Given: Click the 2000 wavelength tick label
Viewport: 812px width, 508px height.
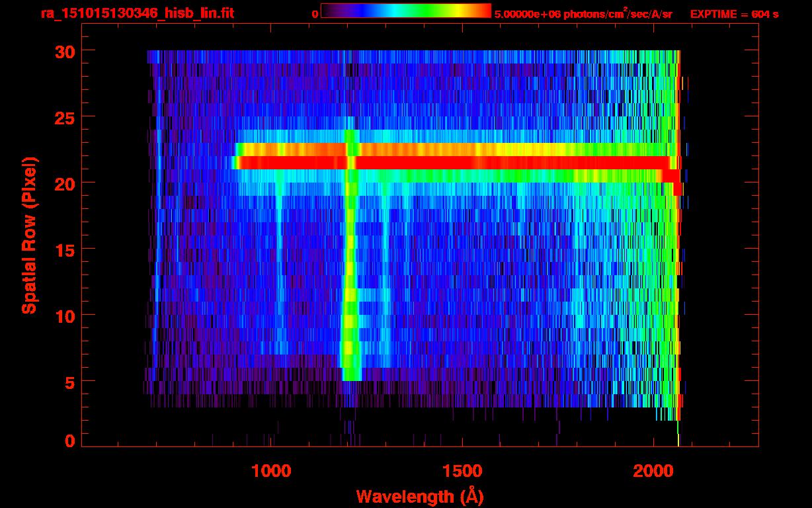Looking at the screenshot, I should coord(652,471).
